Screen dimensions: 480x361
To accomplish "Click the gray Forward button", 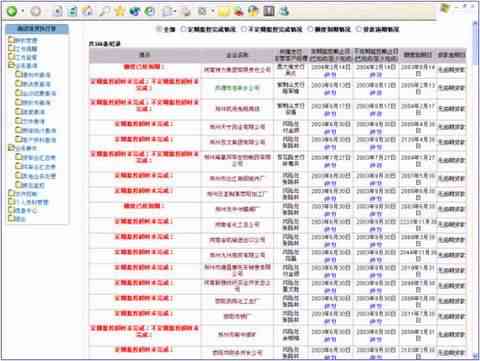I will [x=36, y=12].
